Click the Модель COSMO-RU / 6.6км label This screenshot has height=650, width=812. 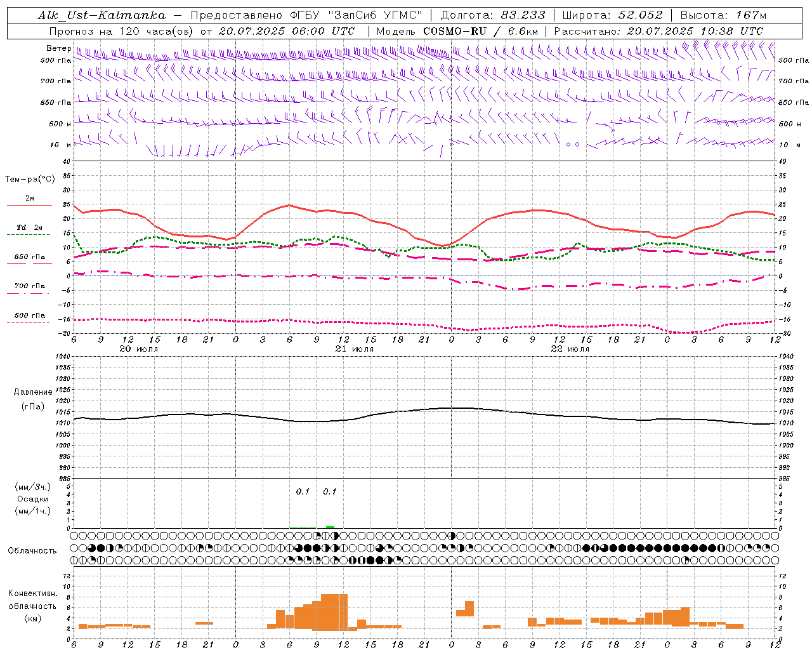[x=457, y=31]
